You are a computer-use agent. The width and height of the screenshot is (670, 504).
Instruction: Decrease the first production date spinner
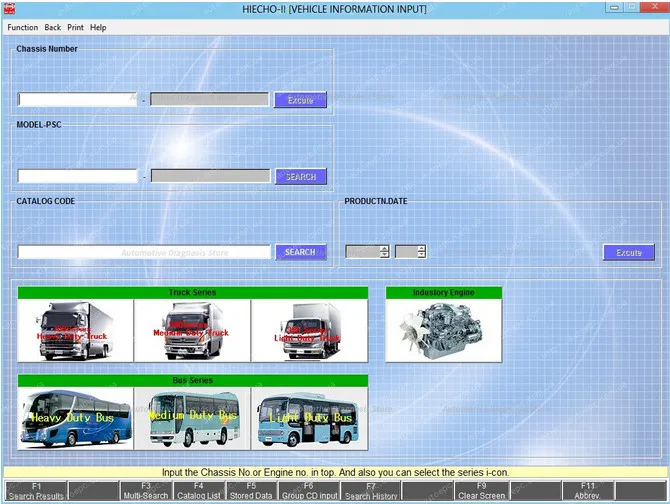click(384, 255)
